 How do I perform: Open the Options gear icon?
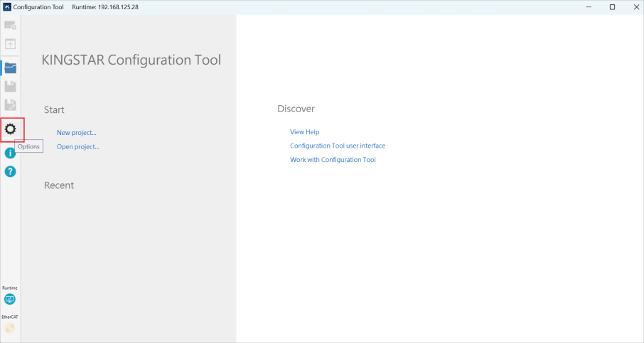pos(10,129)
